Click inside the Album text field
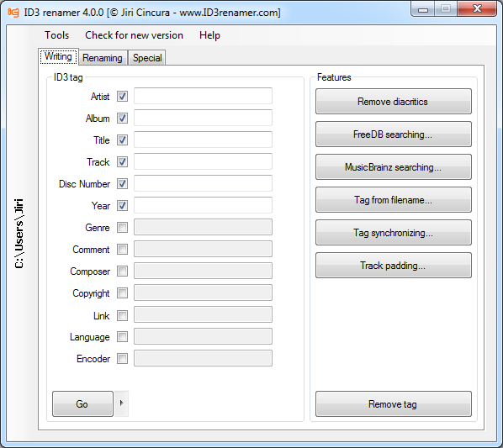503x448 pixels. point(203,118)
